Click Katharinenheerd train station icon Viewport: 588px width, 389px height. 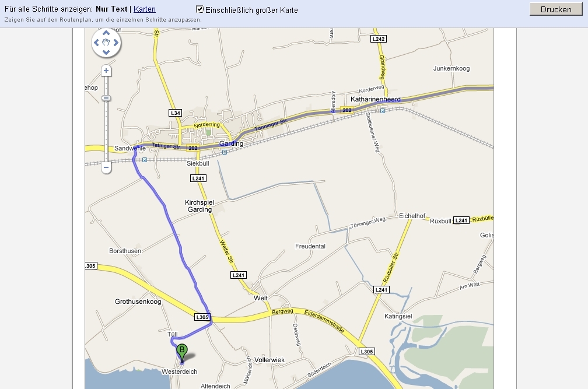pyautogui.click(x=383, y=111)
